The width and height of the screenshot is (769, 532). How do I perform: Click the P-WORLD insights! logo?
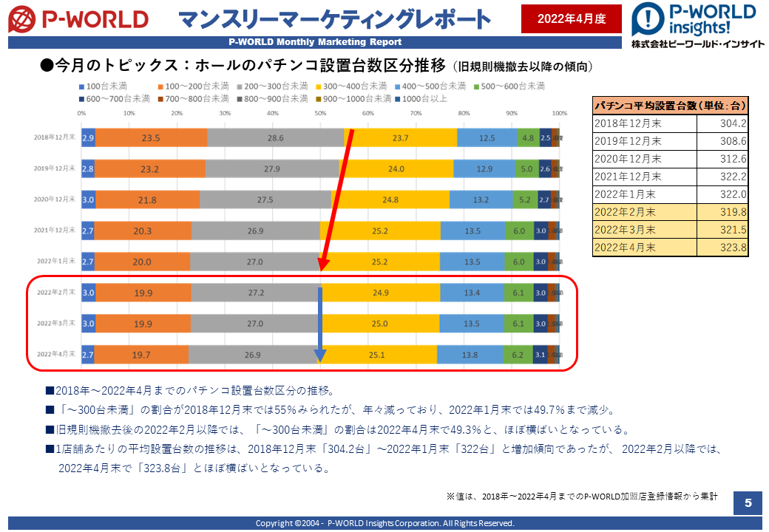(x=697, y=25)
